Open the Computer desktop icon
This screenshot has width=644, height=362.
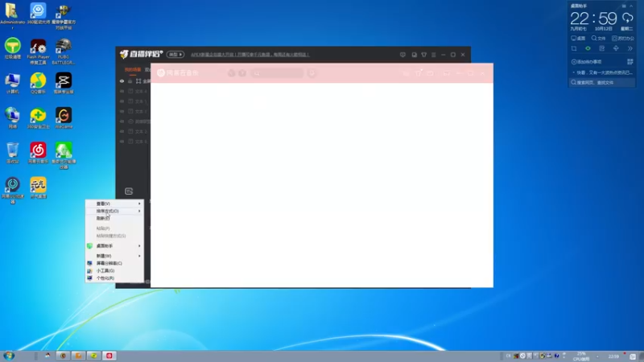click(13, 84)
